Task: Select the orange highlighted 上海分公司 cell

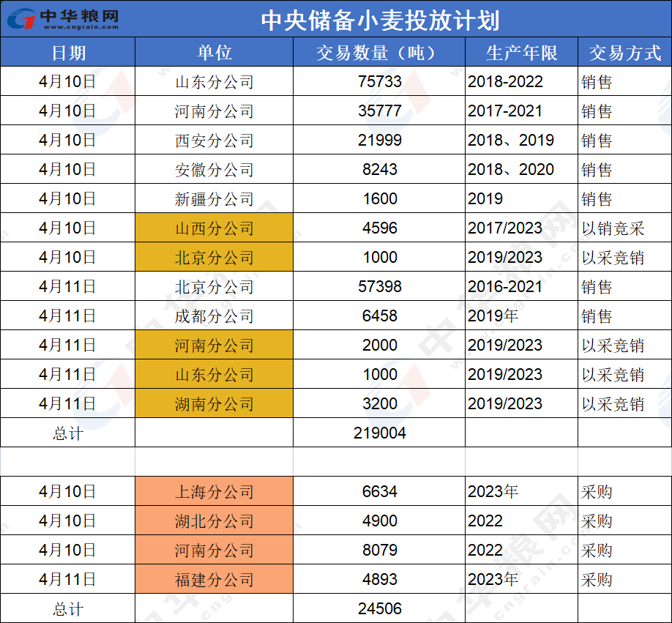Action: (214, 492)
